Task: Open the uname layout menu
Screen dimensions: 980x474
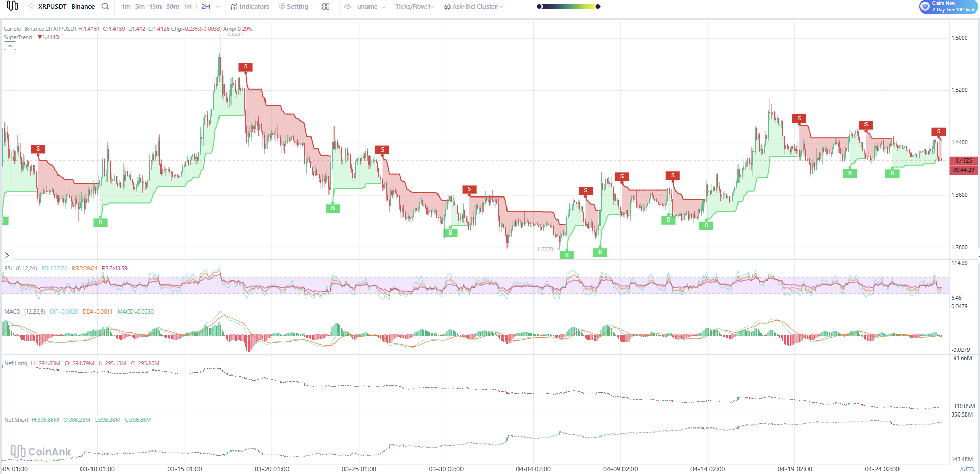Action: point(371,7)
